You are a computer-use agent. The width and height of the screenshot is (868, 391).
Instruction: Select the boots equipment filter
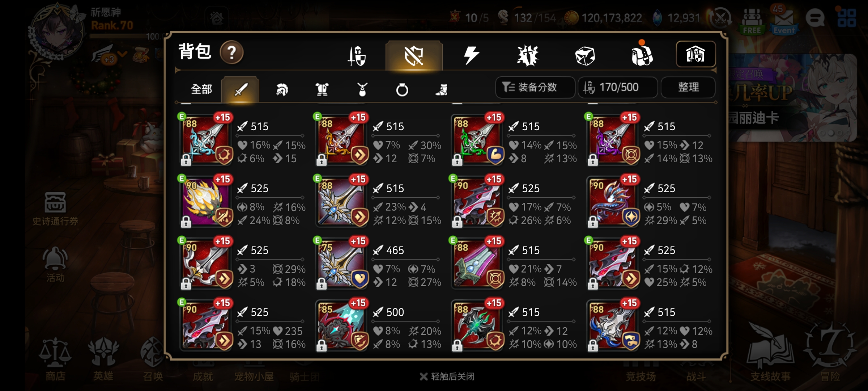click(x=442, y=89)
